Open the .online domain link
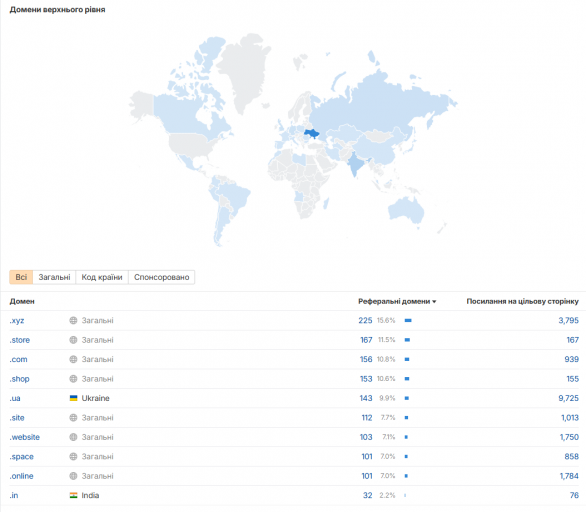The height and width of the screenshot is (512, 586). click(x=21, y=476)
